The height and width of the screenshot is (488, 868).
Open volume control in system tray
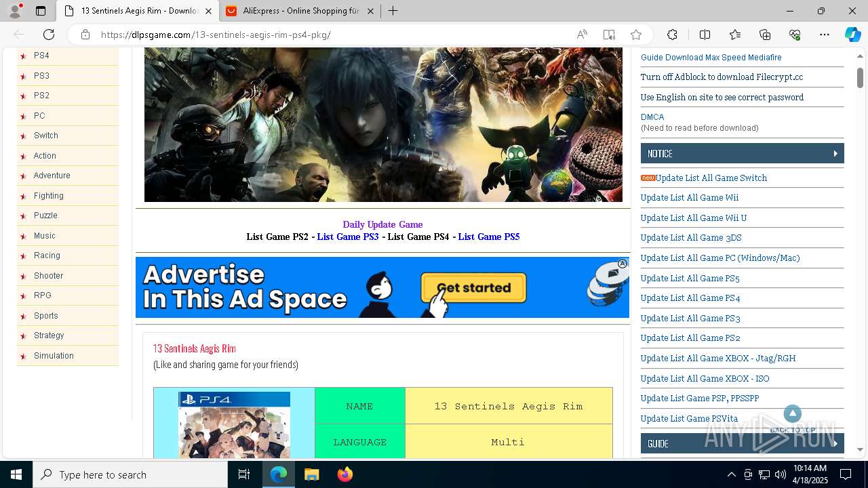pyautogui.click(x=780, y=474)
